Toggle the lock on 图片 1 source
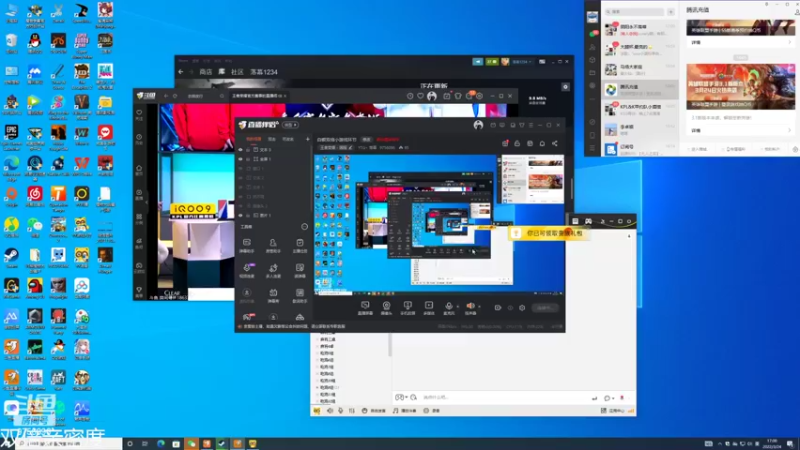This screenshot has height=450, width=800. [x=248, y=215]
